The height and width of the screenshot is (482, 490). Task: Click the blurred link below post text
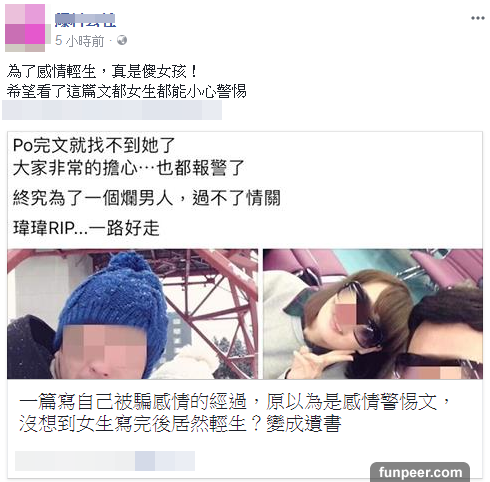[x=112, y=110]
